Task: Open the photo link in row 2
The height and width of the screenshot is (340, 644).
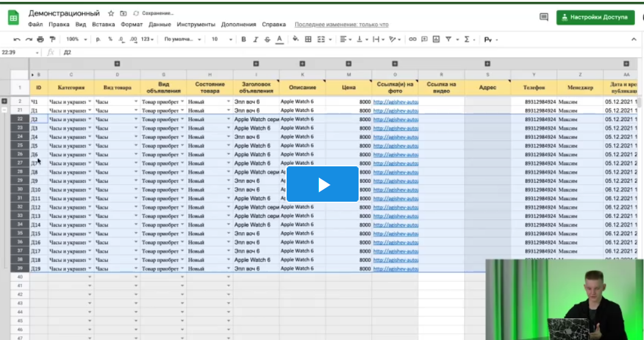Action: click(x=396, y=101)
